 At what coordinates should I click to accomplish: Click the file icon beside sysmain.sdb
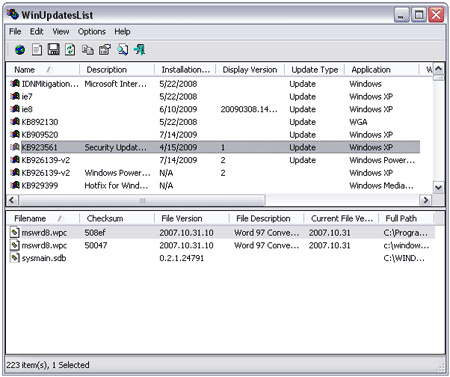coord(15,258)
